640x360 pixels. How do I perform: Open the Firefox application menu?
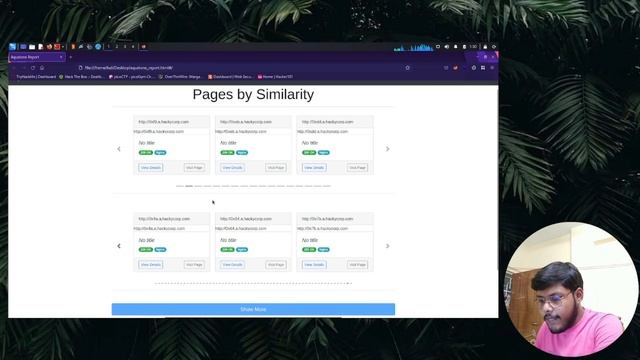click(x=492, y=68)
